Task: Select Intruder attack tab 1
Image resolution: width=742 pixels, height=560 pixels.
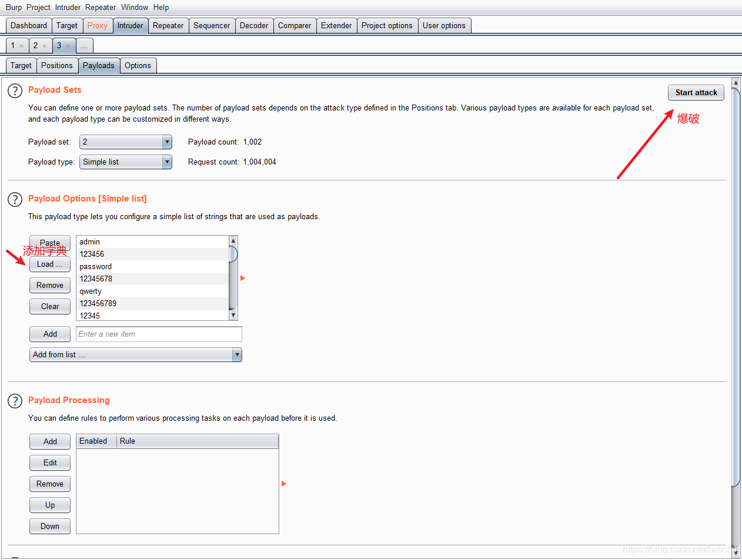Action: (x=13, y=45)
